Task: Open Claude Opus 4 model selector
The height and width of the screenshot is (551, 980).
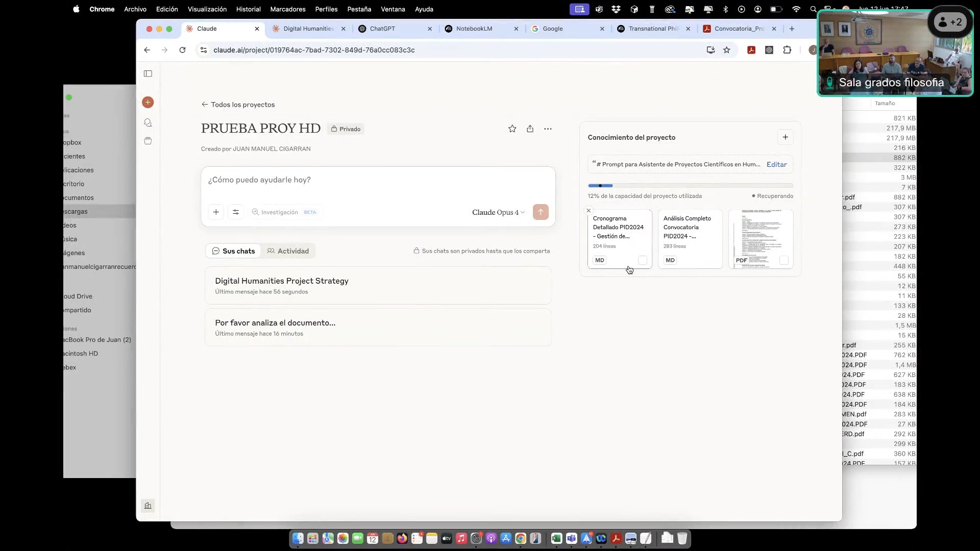Action: click(498, 213)
